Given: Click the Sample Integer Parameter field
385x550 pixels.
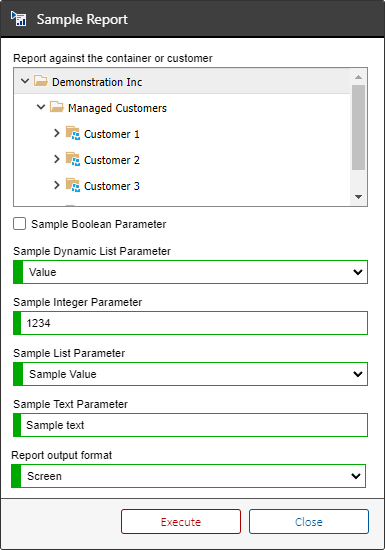Looking at the screenshot, I should (190, 323).
